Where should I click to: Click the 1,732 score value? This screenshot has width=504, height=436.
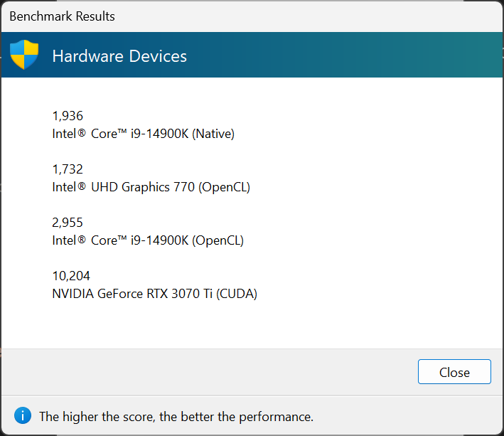(68, 169)
